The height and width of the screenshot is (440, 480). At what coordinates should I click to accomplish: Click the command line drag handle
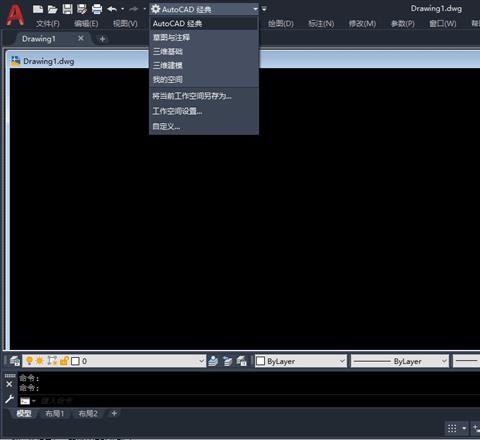pos(10,376)
